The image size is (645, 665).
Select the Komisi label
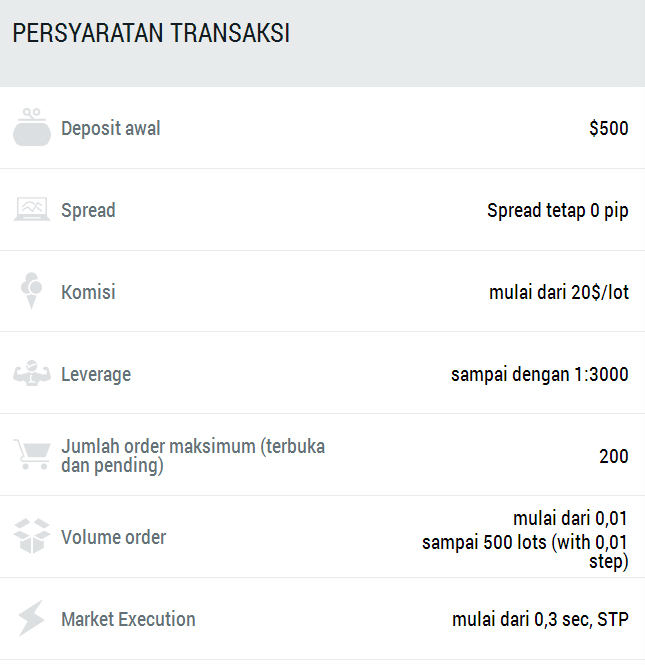click(x=88, y=292)
